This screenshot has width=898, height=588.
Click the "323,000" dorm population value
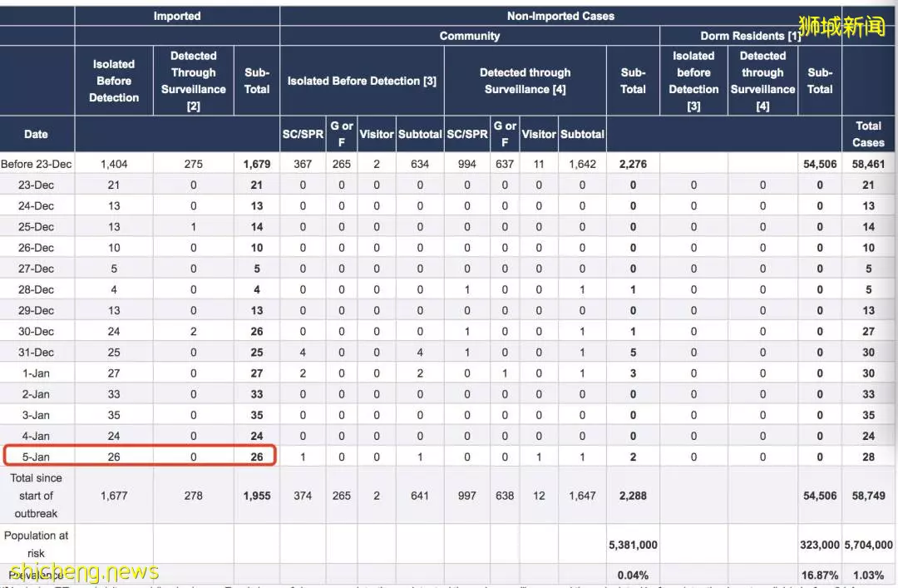click(x=820, y=545)
